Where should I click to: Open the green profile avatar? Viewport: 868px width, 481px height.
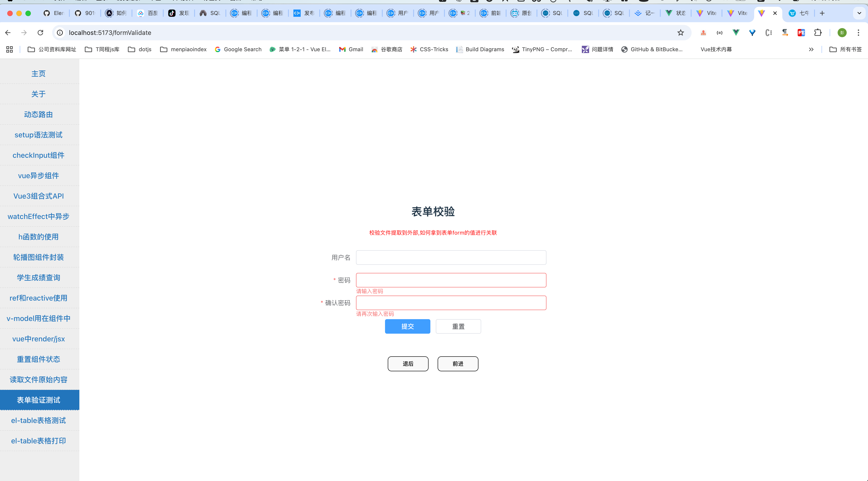[842, 33]
